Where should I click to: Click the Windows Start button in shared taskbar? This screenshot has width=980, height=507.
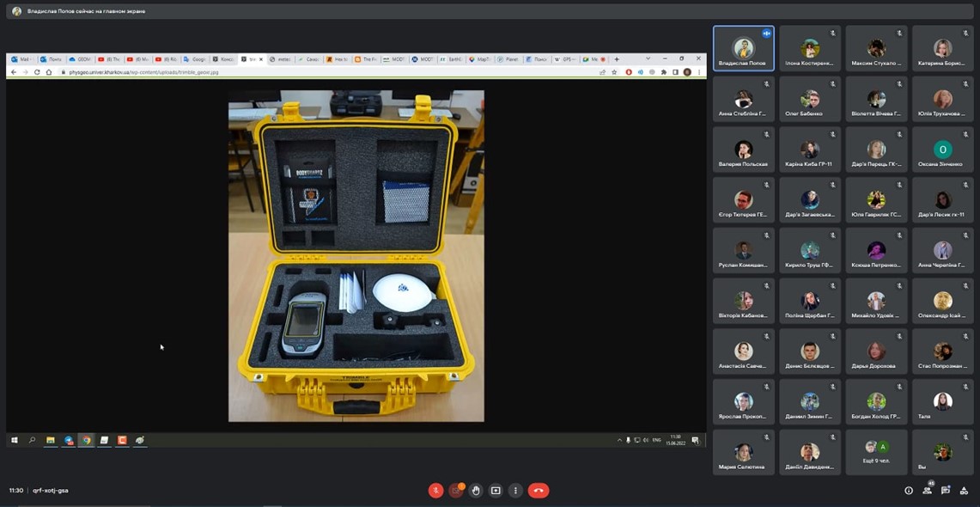click(14, 440)
